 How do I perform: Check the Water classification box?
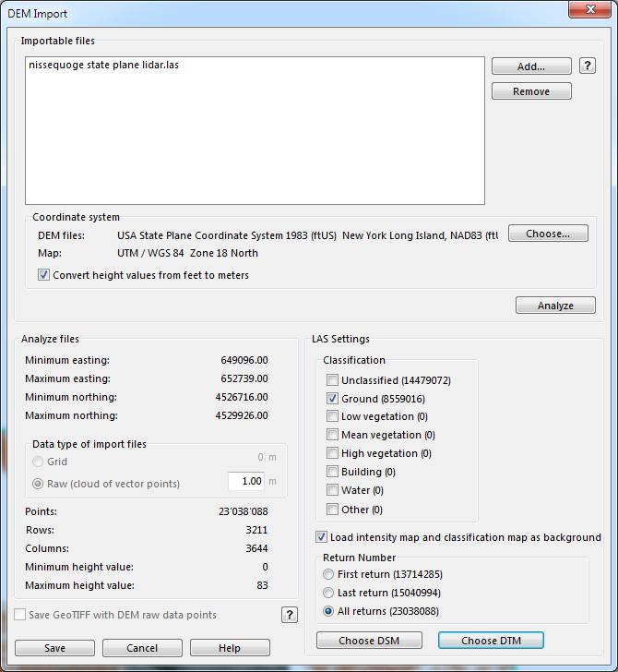[x=332, y=490]
